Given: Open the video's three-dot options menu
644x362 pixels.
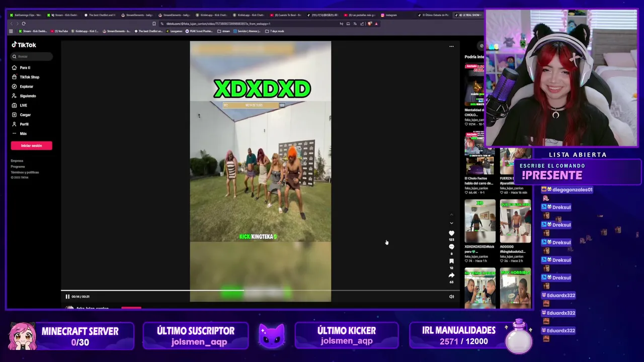Looking at the screenshot, I should point(451,46).
